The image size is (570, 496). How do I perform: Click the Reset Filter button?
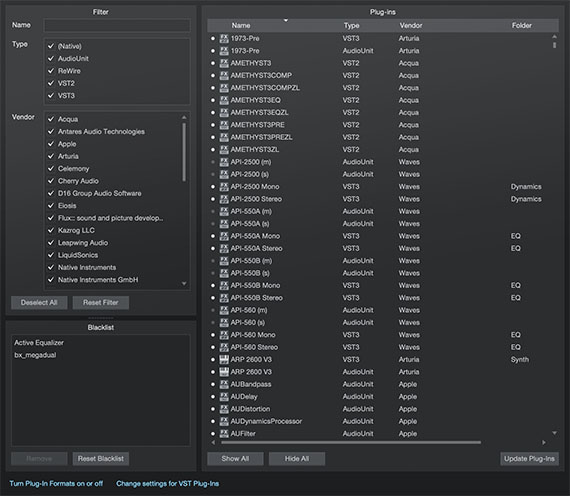coord(101,303)
